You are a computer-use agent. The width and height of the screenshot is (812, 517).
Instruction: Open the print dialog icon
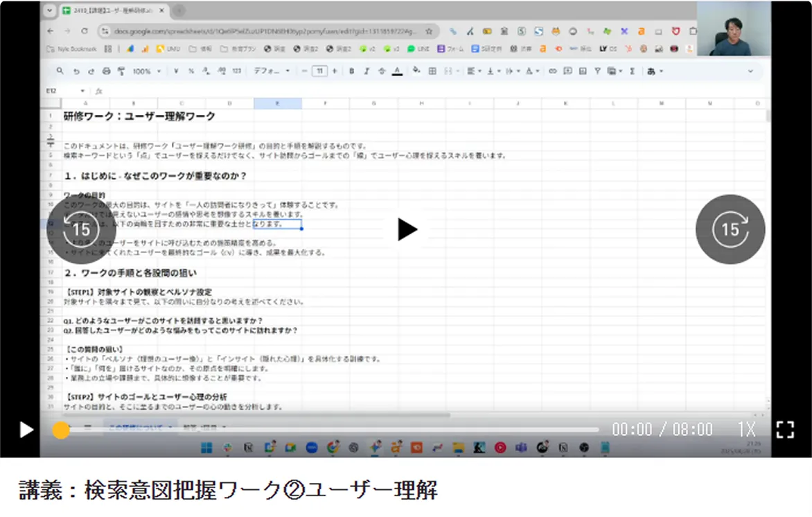click(x=105, y=71)
